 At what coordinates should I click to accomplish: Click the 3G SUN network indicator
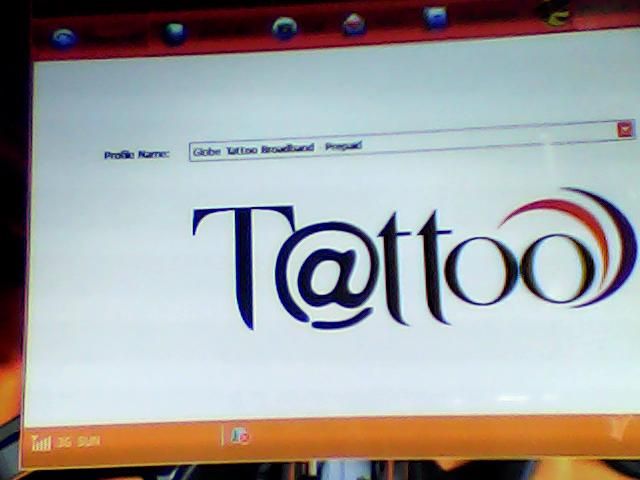(x=77, y=441)
